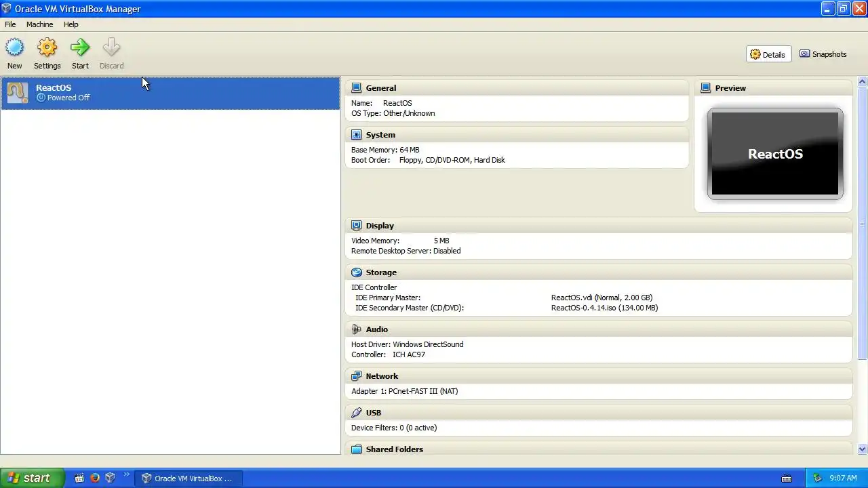
Task: Click the VirtualBox cube icon in title bar
Action: coord(7,9)
